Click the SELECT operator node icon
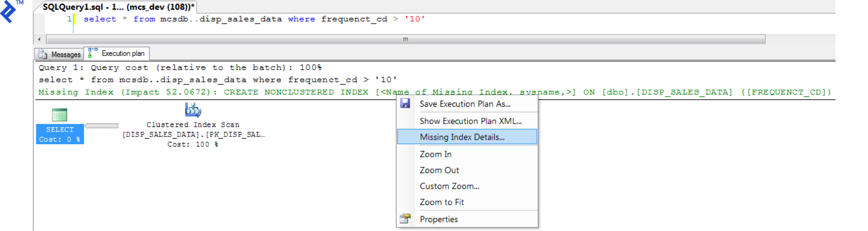The image size is (868, 231). pos(60,115)
